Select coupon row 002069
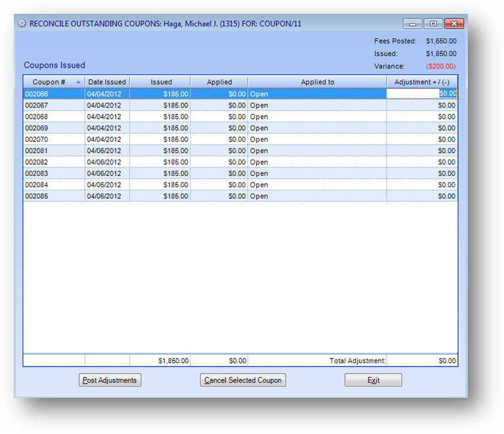 (240, 128)
